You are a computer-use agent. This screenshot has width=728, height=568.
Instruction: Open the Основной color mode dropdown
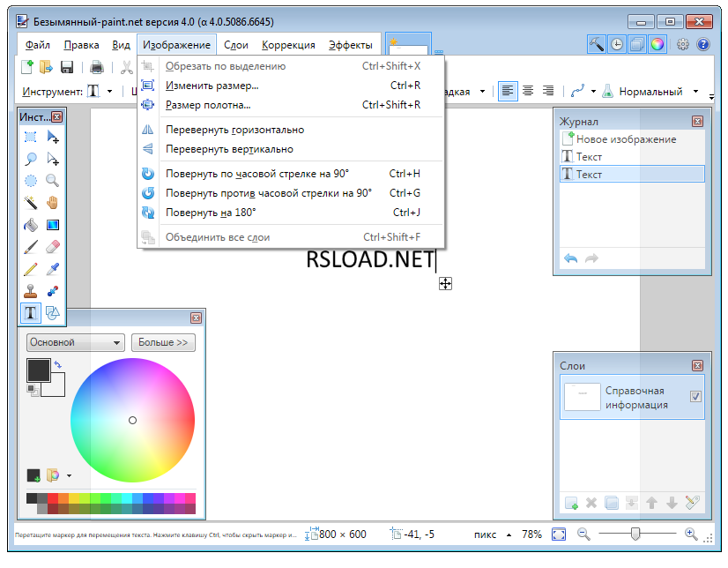pos(76,343)
